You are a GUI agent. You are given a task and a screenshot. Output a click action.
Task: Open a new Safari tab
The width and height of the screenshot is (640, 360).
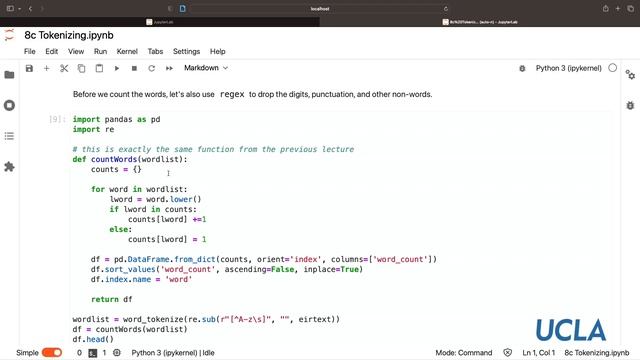618,8
